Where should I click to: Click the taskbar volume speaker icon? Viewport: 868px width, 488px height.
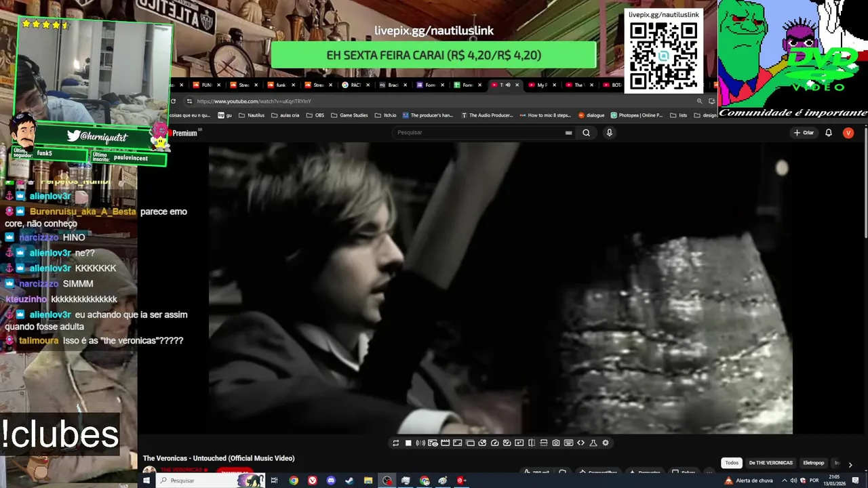tap(793, 481)
